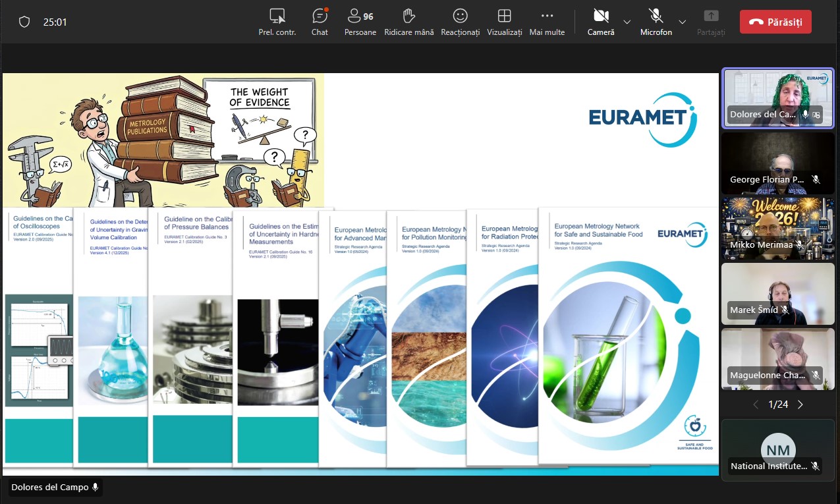Open the Reacționați emoji reactions
This screenshot has height=504, width=840.
(x=460, y=22)
